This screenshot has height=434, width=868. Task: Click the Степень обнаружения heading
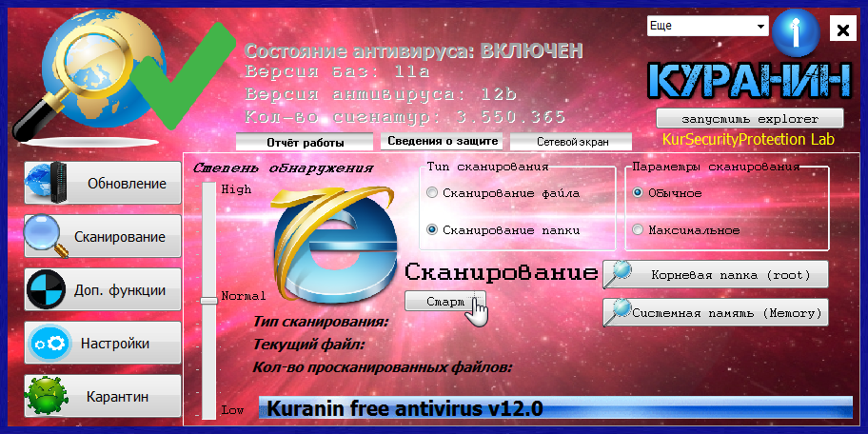tap(283, 168)
